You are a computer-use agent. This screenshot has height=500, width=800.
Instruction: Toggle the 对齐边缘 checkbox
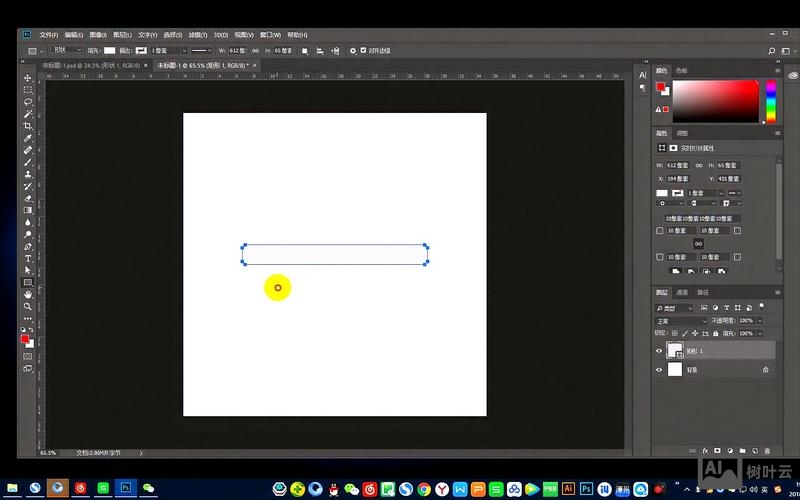point(364,50)
